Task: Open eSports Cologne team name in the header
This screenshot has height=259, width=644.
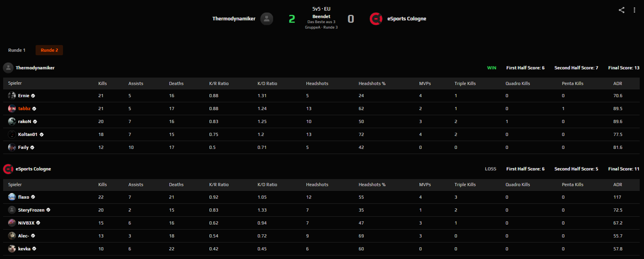Action: [x=407, y=19]
